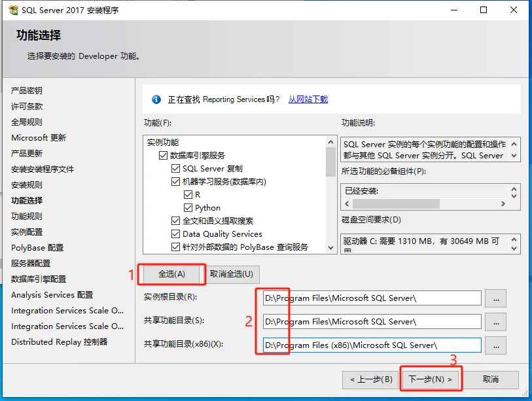Open the 从网站下载 link
Screen dimensions: 532x401
tap(308, 99)
